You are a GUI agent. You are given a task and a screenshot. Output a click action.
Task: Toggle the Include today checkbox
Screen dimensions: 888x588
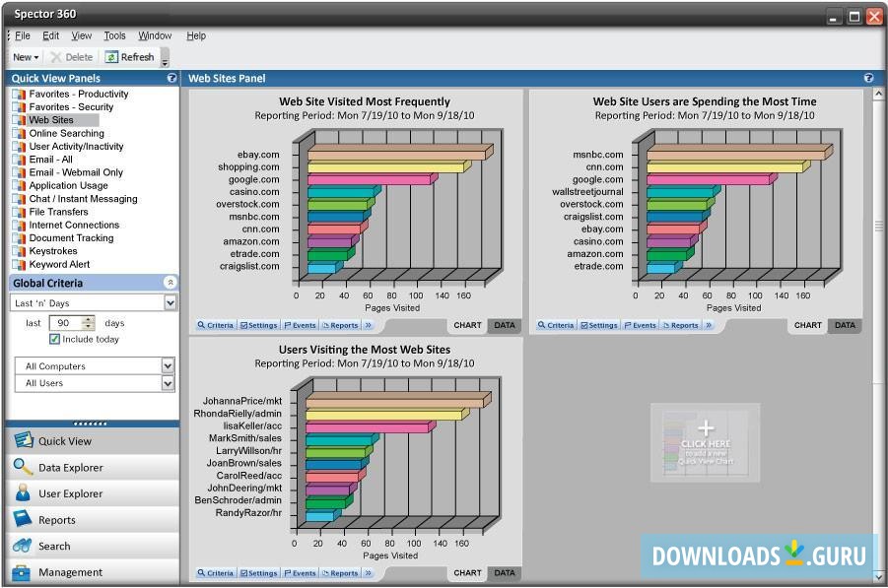click(54, 339)
